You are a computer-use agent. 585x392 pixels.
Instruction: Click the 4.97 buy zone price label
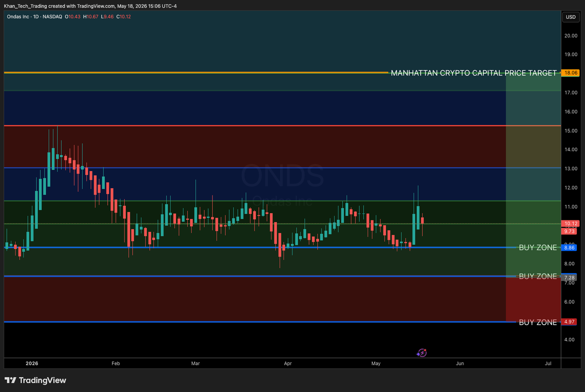coord(570,322)
